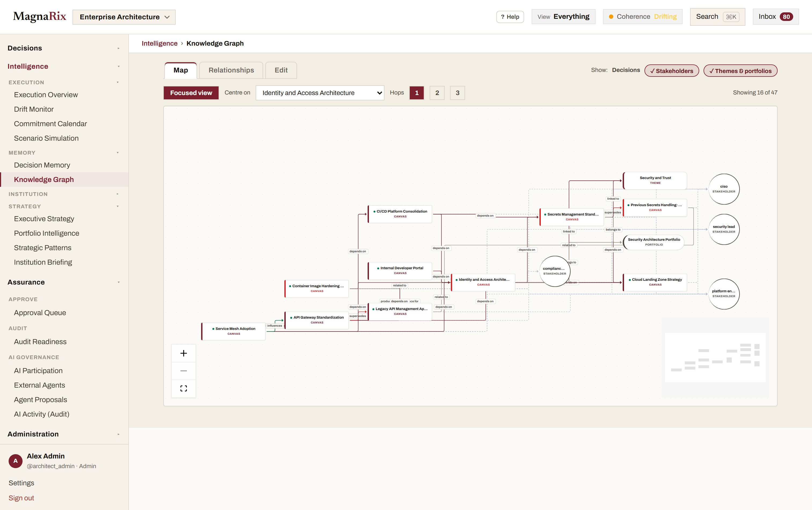Screen dimensions: 812x510
Task: Select the Service Mesh Adoption node
Action: pos(234,331)
